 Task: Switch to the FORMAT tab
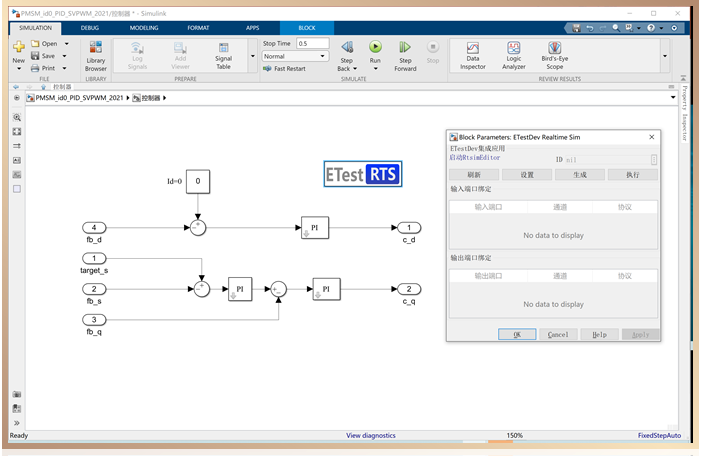[x=198, y=28]
